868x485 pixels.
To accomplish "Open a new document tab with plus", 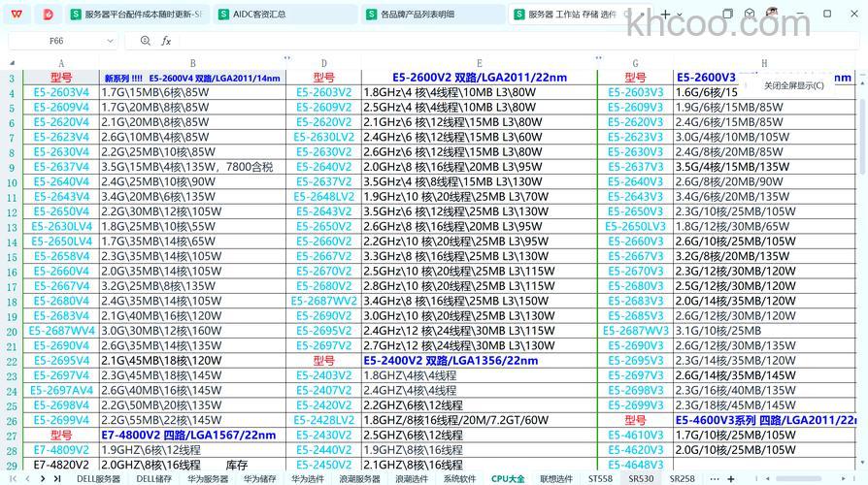I will coord(665,14).
